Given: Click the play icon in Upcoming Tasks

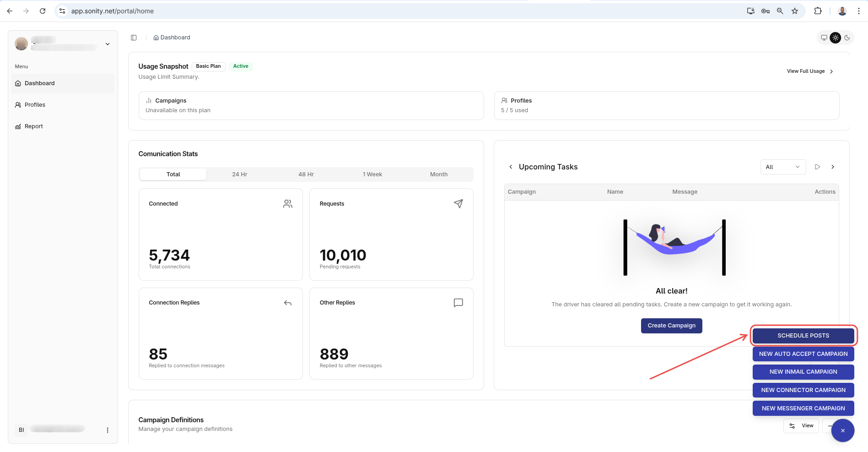Looking at the screenshot, I should click(x=817, y=167).
